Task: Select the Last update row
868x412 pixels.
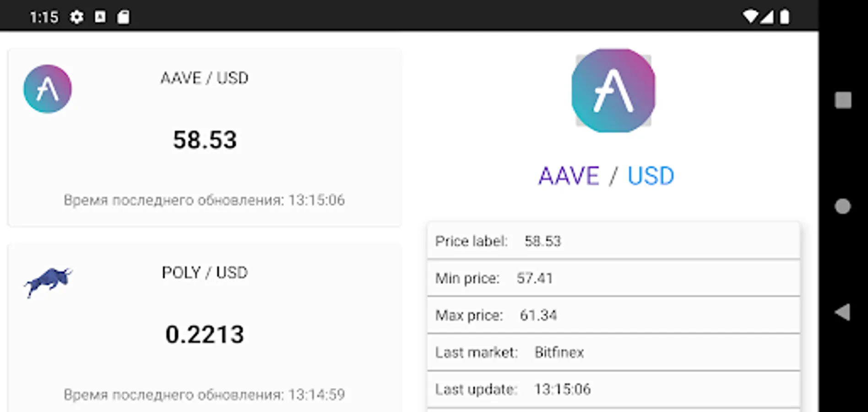Action: pos(613,389)
